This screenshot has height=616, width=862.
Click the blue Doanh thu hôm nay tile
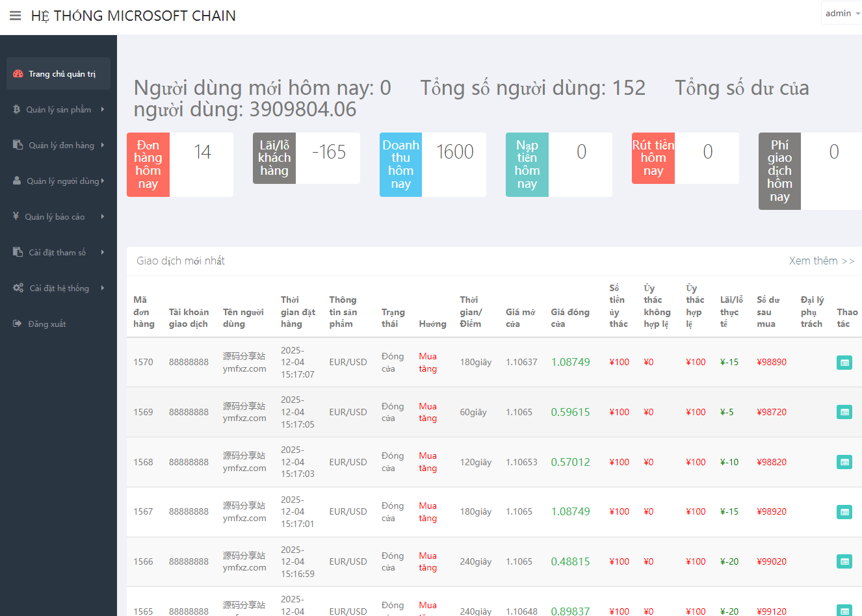click(x=400, y=164)
